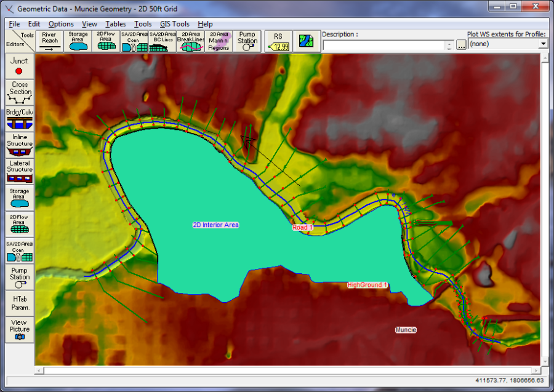The height and width of the screenshot is (392, 554).
Task: Click the View Picture camera button
Action: click(x=20, y=329)
